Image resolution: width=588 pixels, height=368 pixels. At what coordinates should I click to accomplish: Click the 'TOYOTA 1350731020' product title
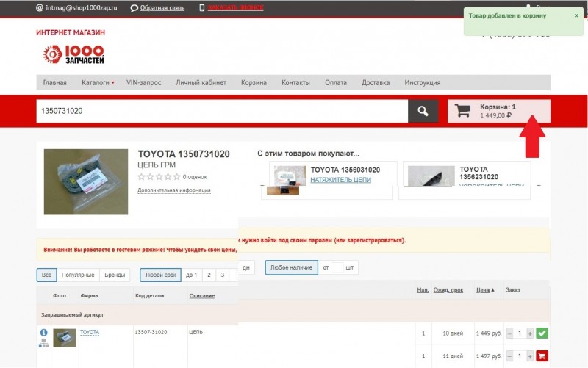coord(184,154)
